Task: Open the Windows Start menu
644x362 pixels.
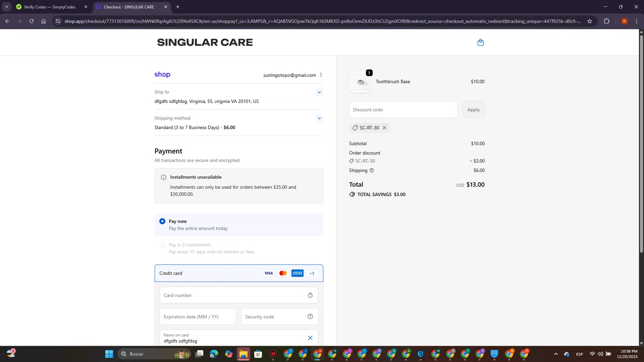Action: click(109, 354)
